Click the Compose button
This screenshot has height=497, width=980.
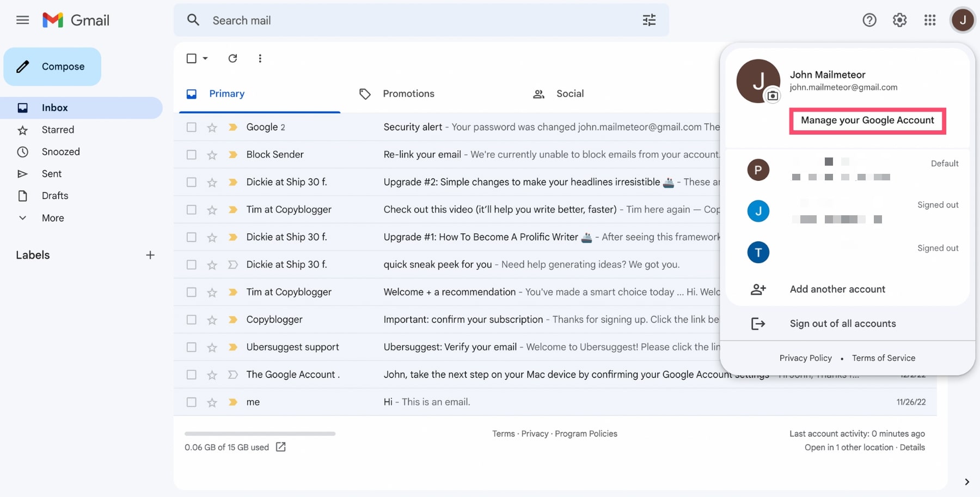(x=52, y=66)
